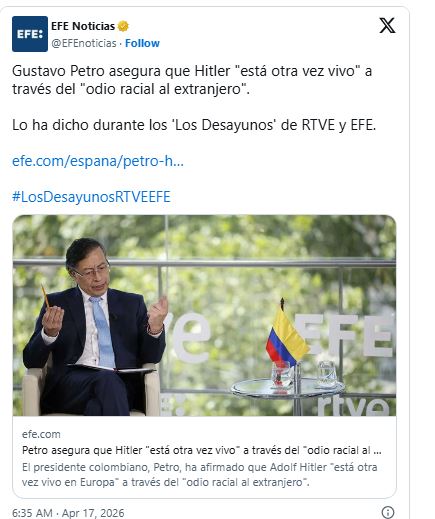The width and height of the screenshot is (435, 519).
Task: Click the tweet text mentioning Gustavo Petro
Action: click(x=192, y=80)
